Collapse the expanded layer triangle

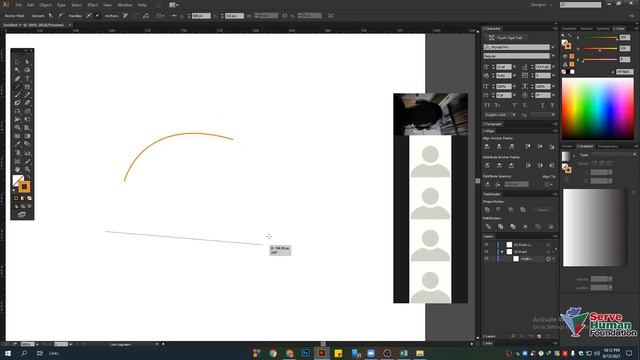502,252
